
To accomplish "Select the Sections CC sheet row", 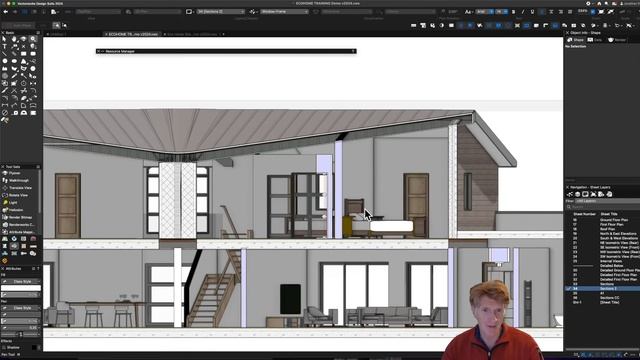I will 602,298.
